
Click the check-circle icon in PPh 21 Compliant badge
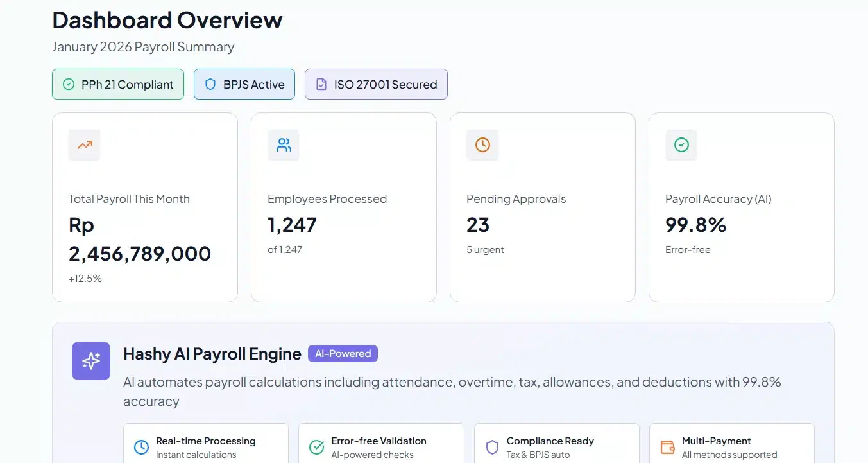[69, 84]
